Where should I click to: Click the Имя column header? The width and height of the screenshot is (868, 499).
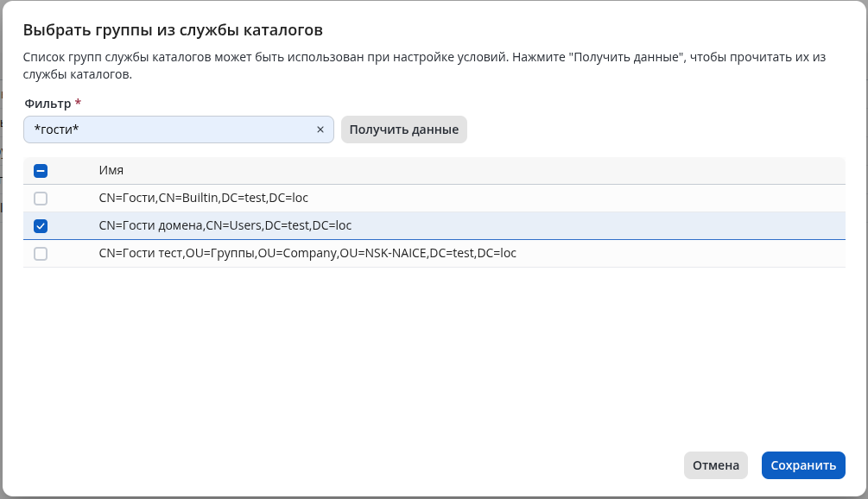coord(111,171)
